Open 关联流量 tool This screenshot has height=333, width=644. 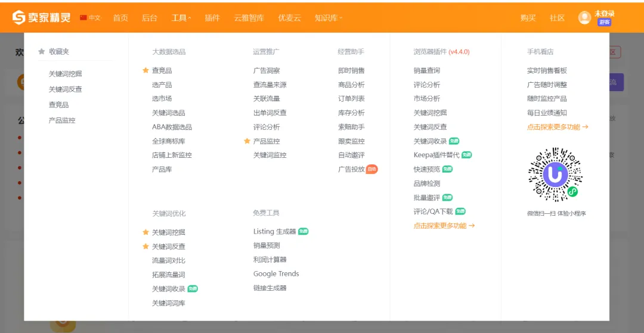tap(267, 98)
